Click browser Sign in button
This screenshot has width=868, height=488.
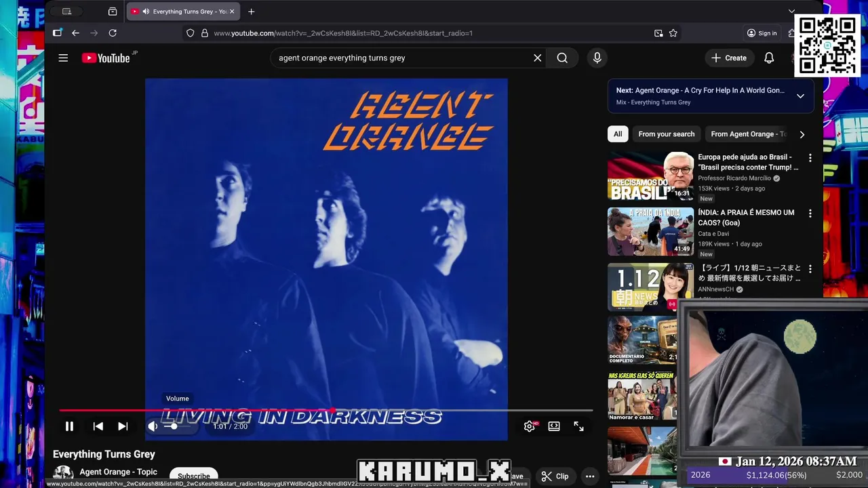762,33
